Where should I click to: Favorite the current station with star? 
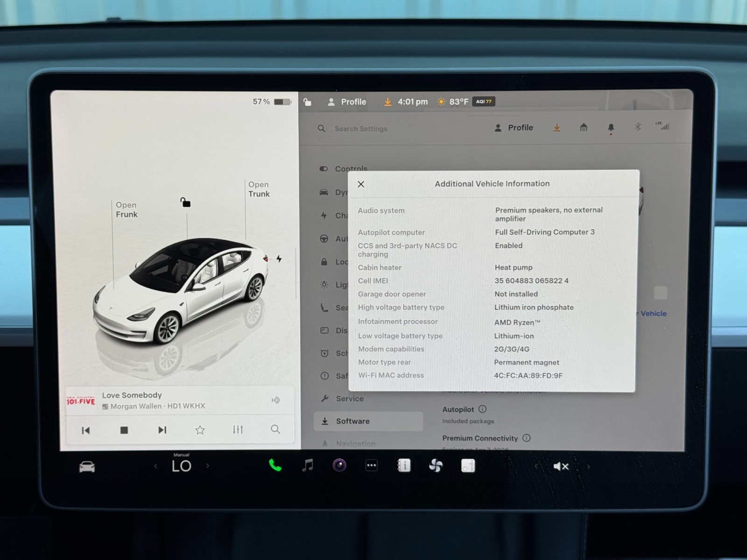coord(200,430)
